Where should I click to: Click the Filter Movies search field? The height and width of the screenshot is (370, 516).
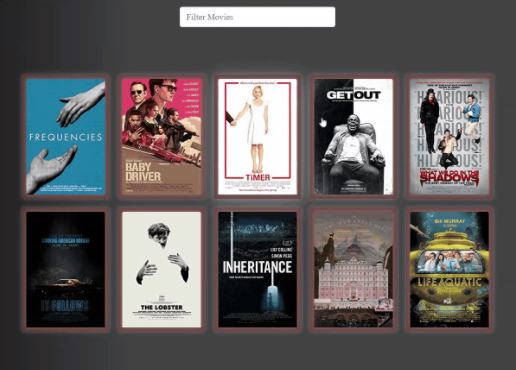click(257, 17)
